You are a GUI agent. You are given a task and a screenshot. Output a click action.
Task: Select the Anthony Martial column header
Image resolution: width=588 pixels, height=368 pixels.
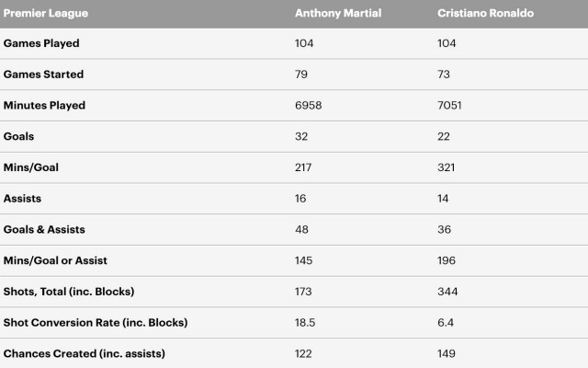click(338, 13)
